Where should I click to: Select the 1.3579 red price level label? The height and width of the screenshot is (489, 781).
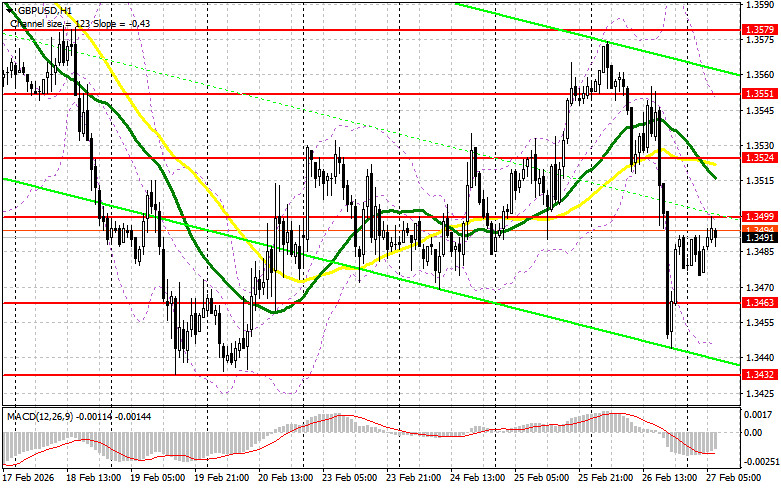click(x=759, y=30)
